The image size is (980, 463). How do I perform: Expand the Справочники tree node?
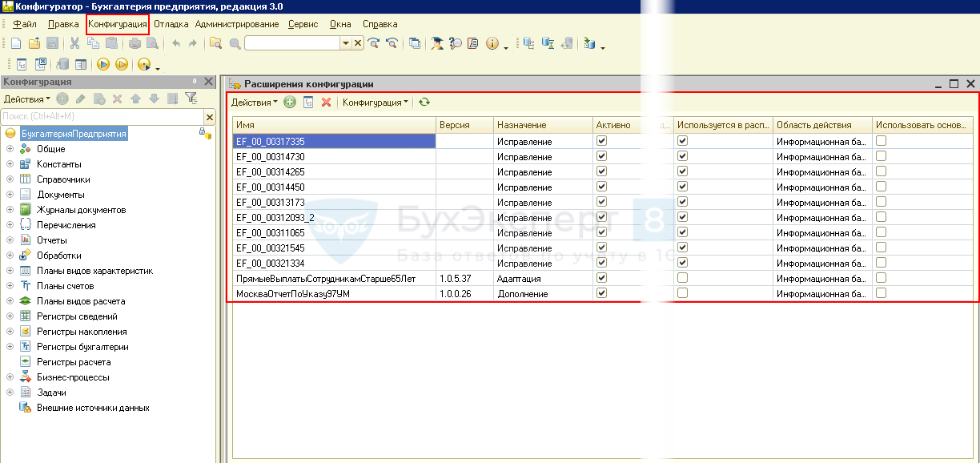(x=10, y=179)
